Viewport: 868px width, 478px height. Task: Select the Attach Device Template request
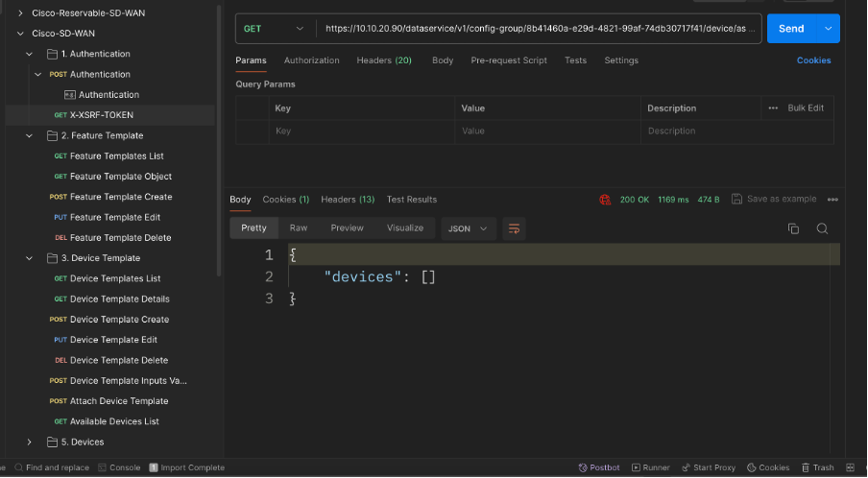click(119, 401)
